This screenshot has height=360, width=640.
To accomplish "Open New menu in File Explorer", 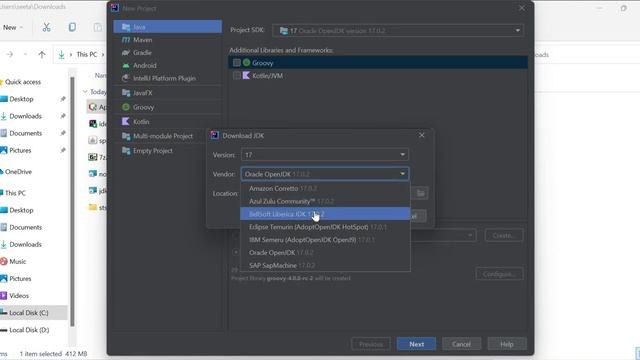I will 13,27.
